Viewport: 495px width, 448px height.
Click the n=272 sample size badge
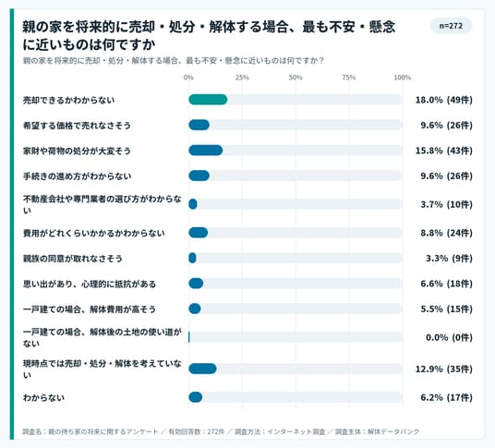451,26
